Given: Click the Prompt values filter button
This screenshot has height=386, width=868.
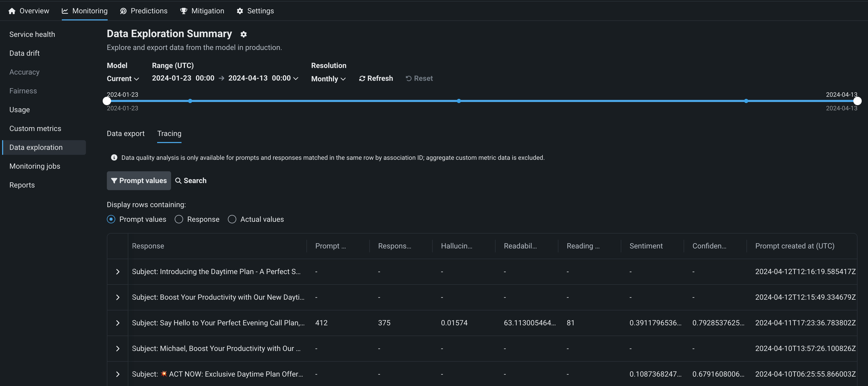Looking at the screenshot, I should tap(139, 181).
